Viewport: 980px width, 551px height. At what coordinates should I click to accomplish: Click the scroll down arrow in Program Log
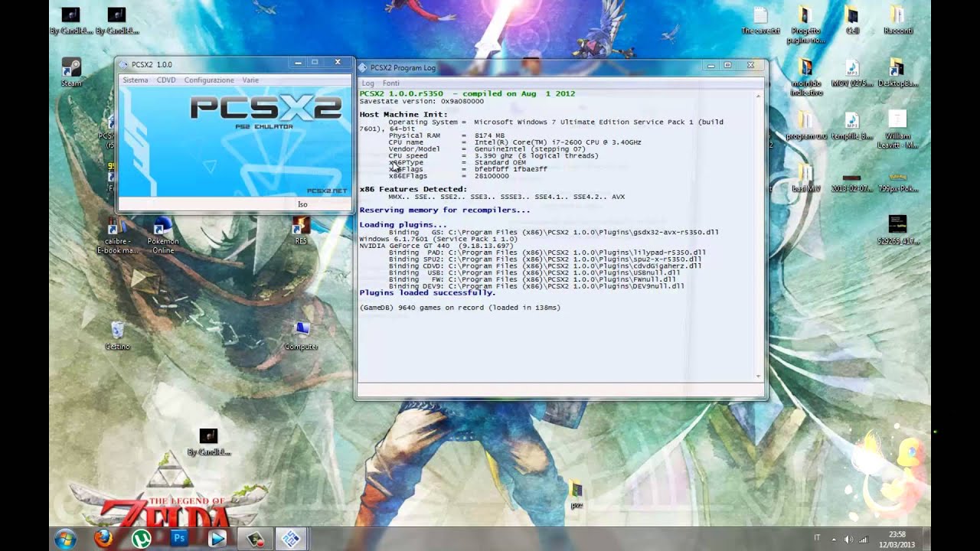(x=759, y=376)
